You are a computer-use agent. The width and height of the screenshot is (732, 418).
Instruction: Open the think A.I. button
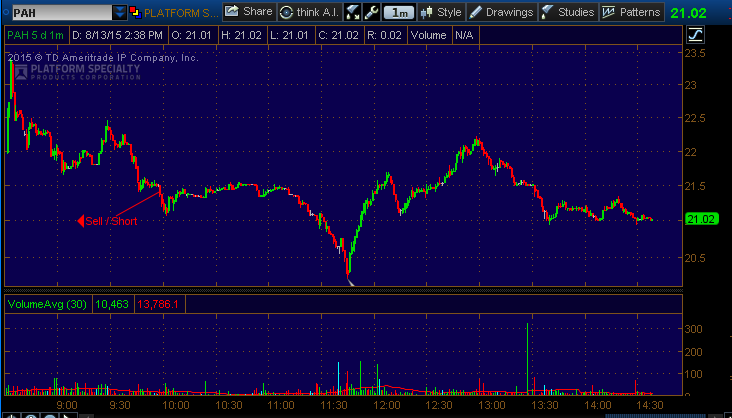pos(310,12)
